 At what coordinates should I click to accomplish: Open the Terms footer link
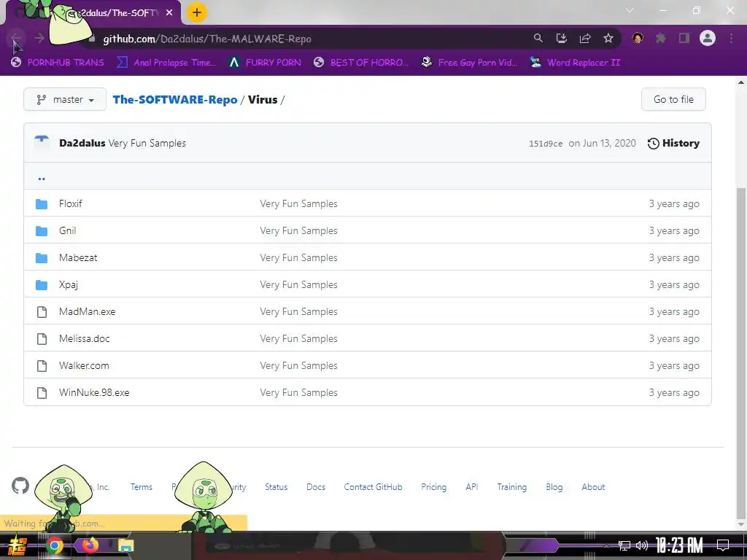(x=141, y=487)
